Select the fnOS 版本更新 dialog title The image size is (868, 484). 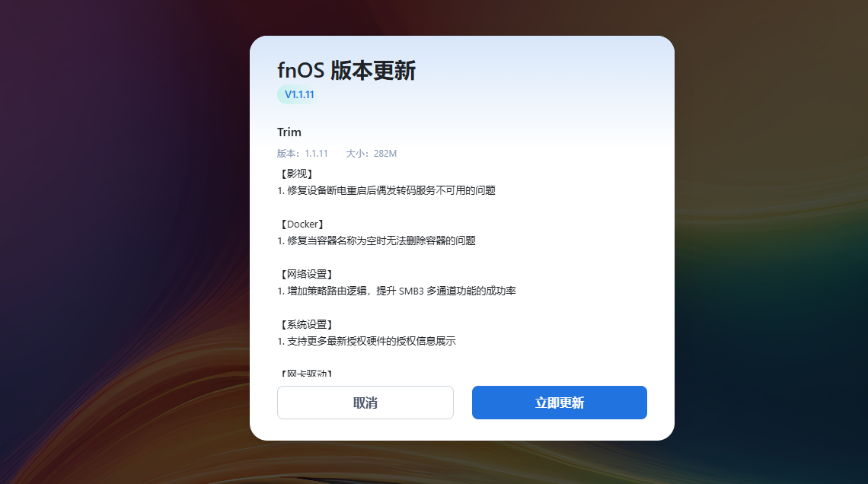tap(346, 70)
